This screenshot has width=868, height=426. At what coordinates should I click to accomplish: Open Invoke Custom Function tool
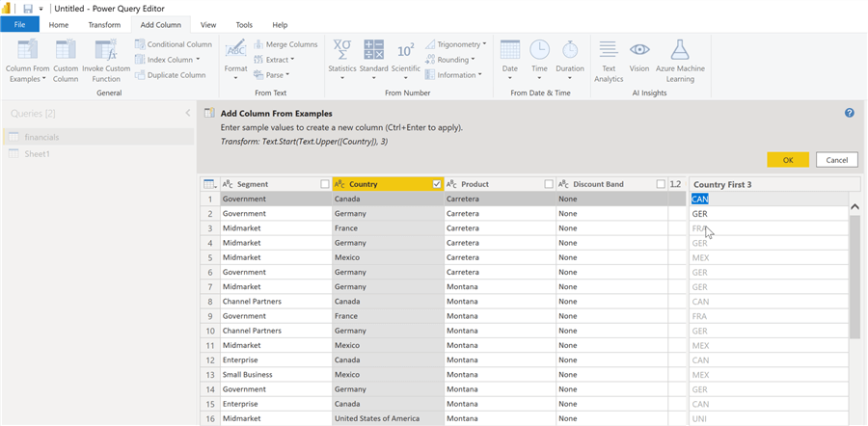pos(105,51)
